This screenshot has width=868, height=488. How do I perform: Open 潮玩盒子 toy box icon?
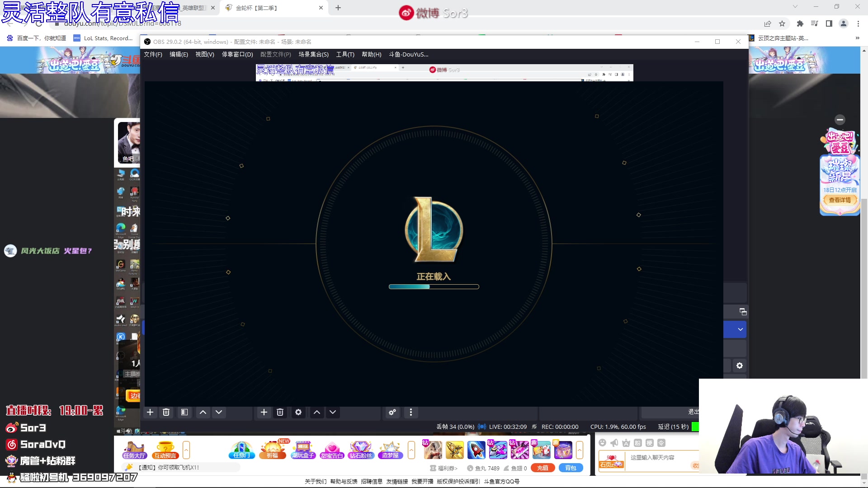[x=303, y=450]
